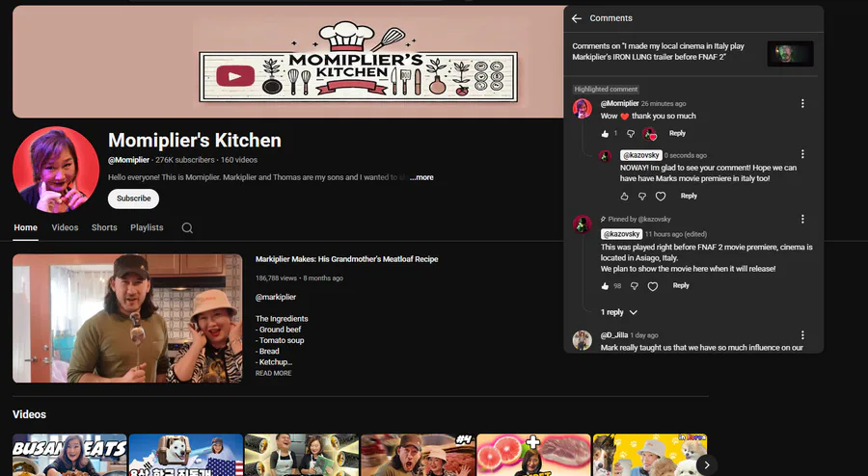Dislike the @Momiplier 'thank you so much' comment
The width and height of the screenshot is (868, 476).
[631, 134]
